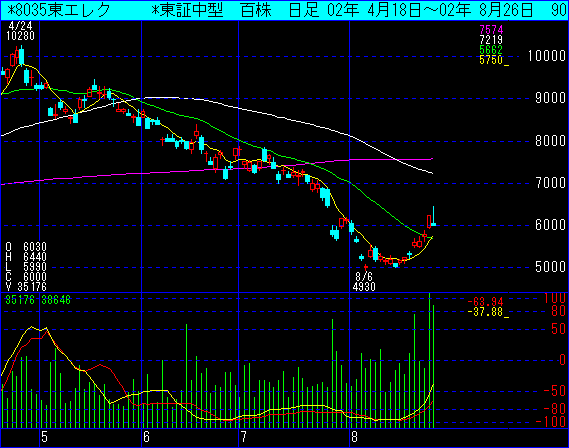Click the 10000 price axis label
The image size is (569, 448).
pyautogui.click(x=547, y=56)
